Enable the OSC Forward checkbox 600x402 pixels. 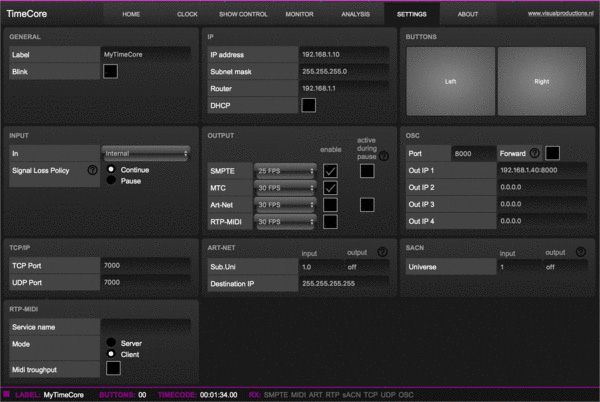(552, 153)
